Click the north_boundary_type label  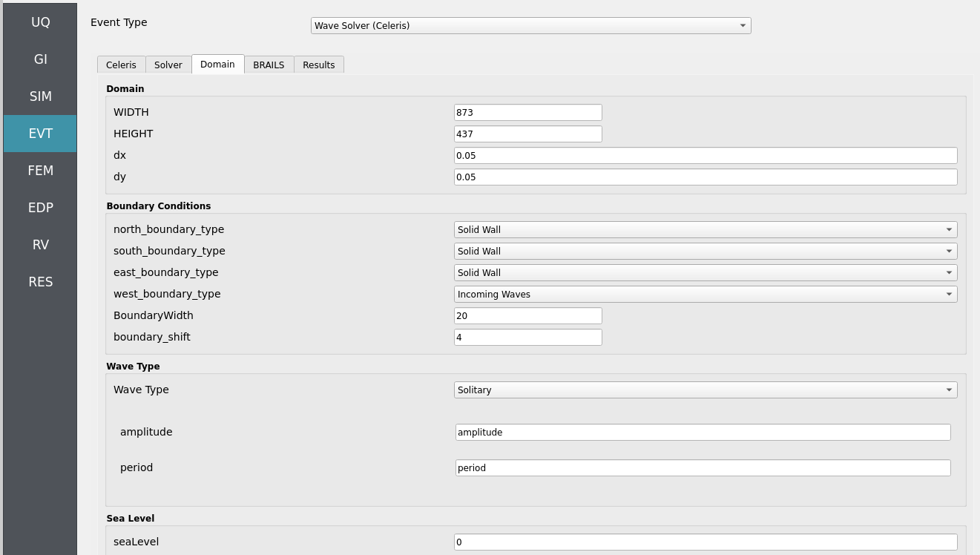point(168,230)
